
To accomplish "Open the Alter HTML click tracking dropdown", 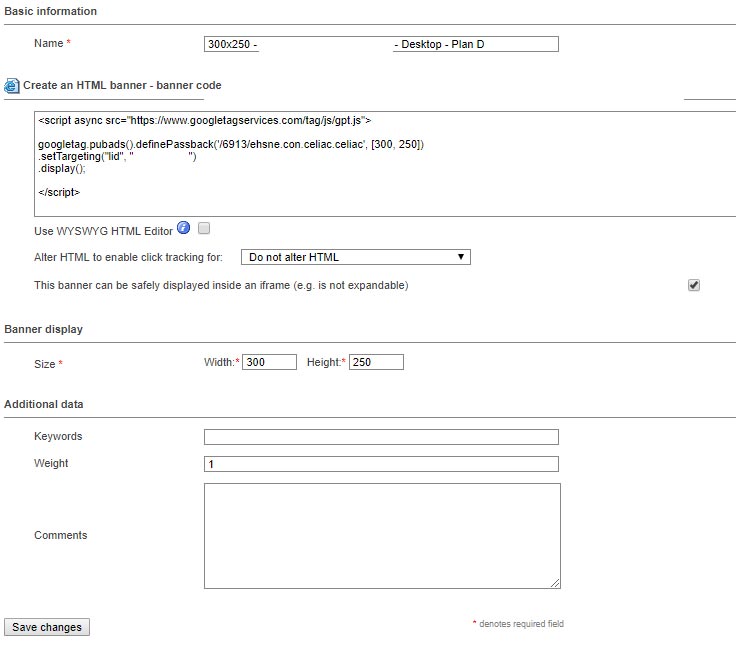I will click(356, 257).
